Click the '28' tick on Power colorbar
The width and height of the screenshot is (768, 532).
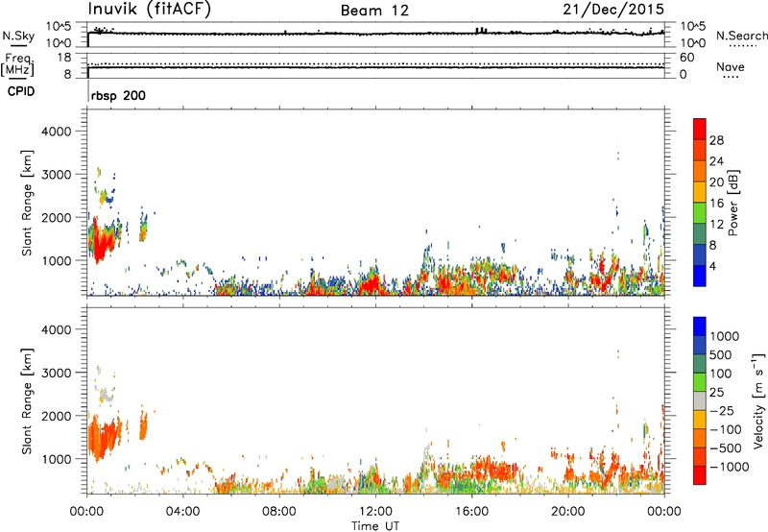coord(716,140)
